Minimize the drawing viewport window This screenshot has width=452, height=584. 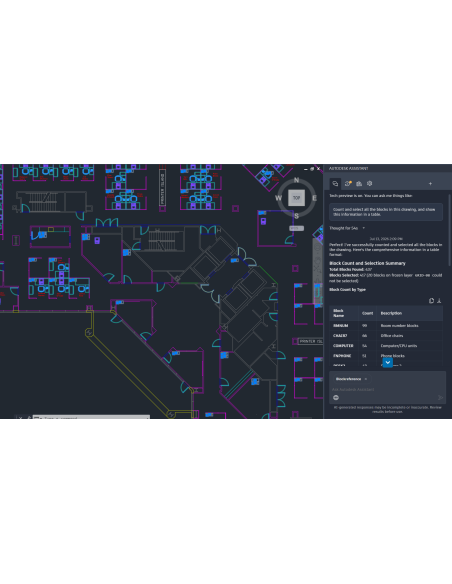coord(306,169)
